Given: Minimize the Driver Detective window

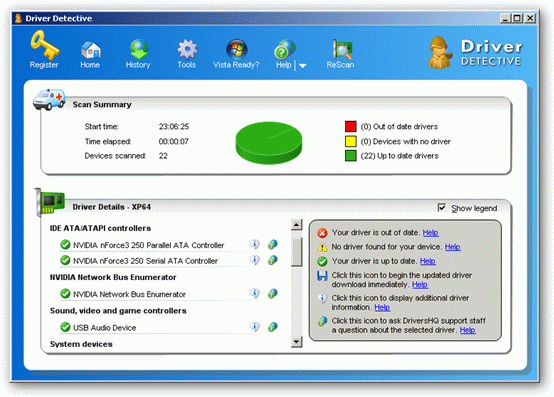Looking at the screenshot, I should coord(506,18).
